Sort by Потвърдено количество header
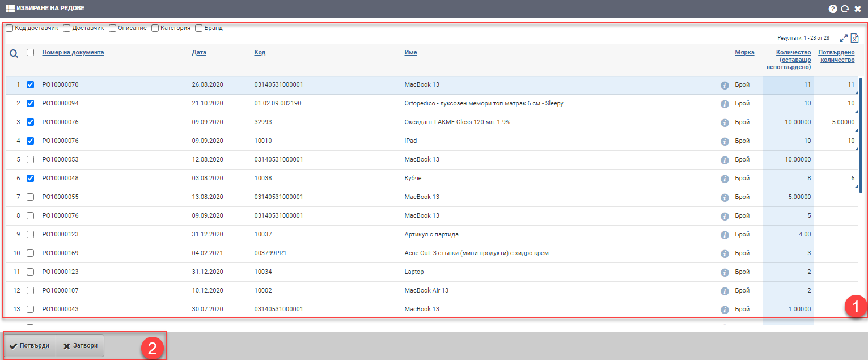 coord(836,56)
